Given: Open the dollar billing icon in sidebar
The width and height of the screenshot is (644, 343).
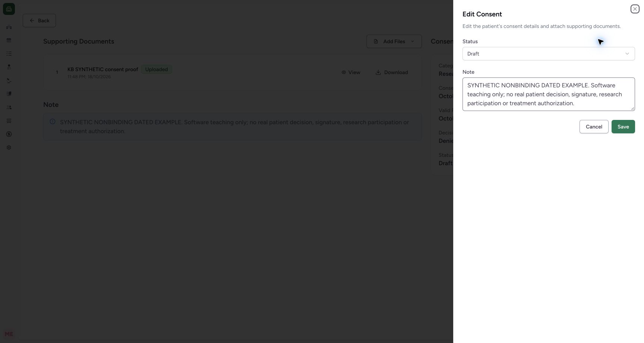Looking at the screenshot, I should (9, 134).
